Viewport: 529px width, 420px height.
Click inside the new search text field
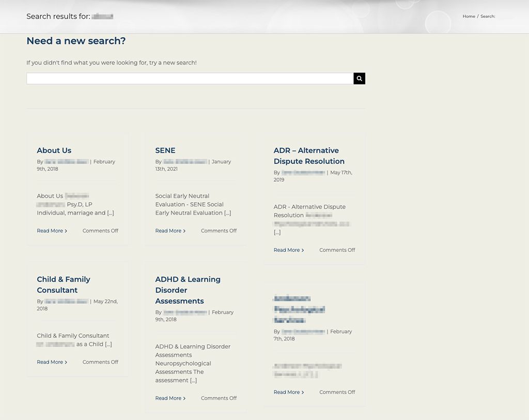click(x=190, y=79)
